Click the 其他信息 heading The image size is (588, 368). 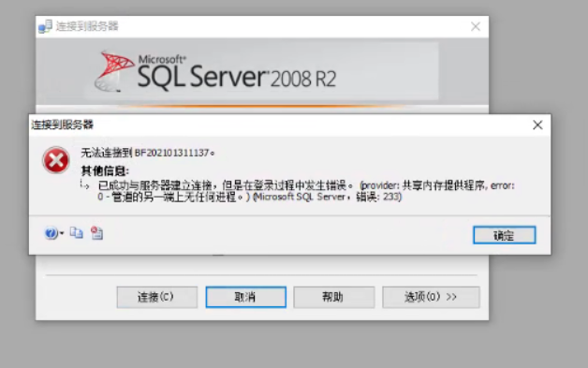coord(105,171)
